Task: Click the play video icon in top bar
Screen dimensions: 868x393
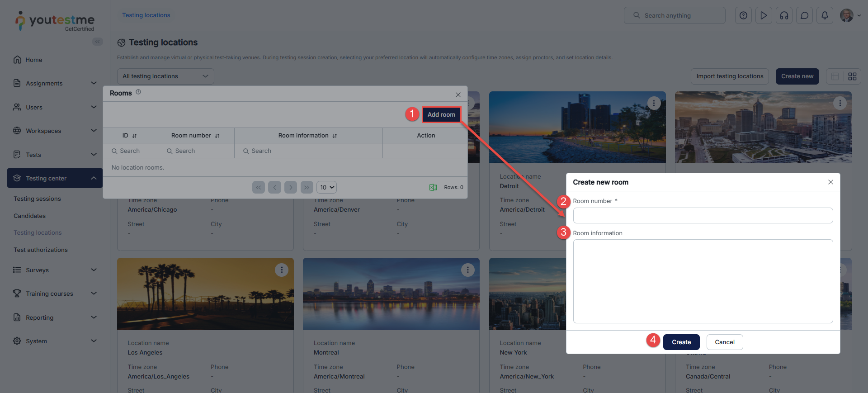Action: (x=764, y=15)
